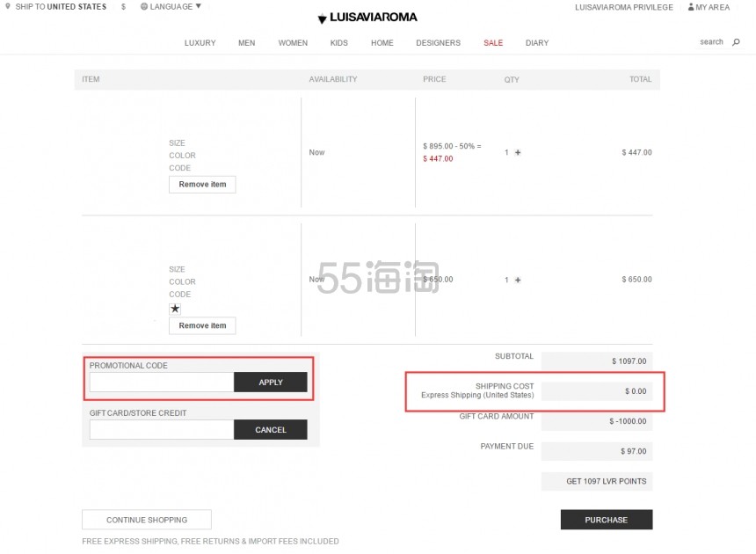Cancel the gift card credit

pos(271,430)
